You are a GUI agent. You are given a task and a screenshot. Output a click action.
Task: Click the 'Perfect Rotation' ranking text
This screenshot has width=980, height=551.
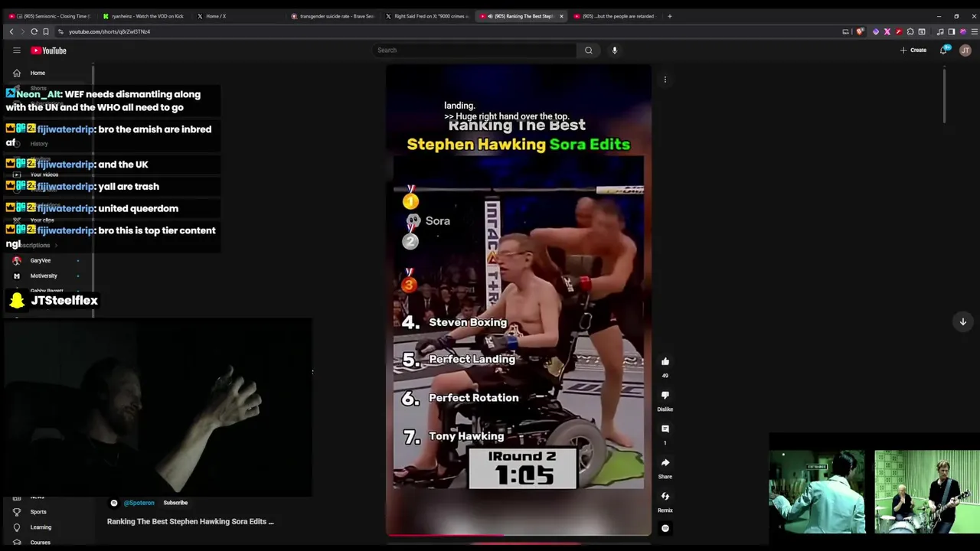474,398
